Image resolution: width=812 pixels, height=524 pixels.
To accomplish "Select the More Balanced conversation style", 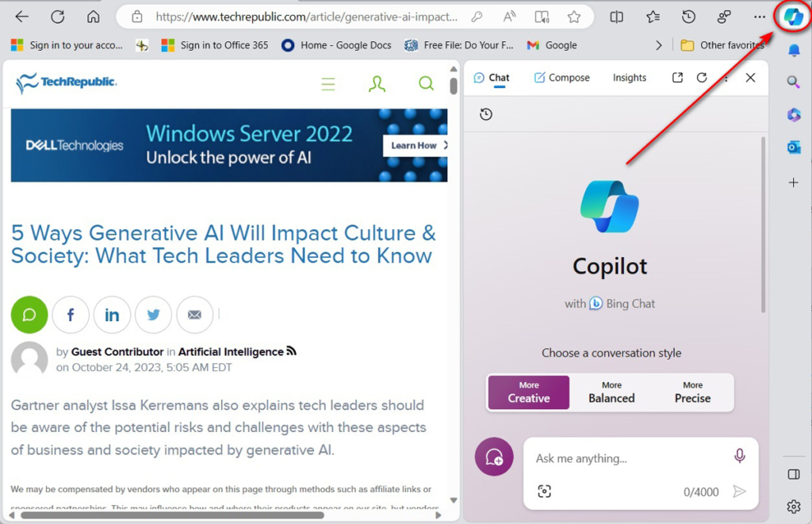I will click(611, 392).
